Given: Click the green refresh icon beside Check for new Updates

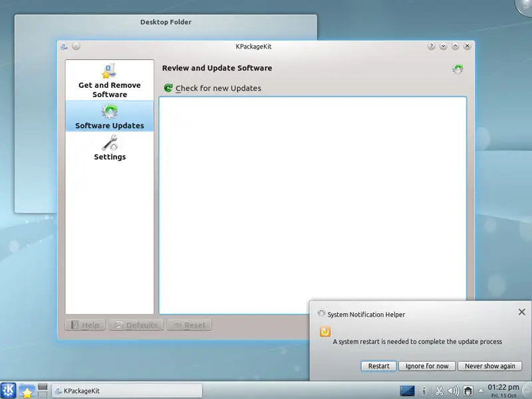Looking at the screenshot, I should point(168,88).
